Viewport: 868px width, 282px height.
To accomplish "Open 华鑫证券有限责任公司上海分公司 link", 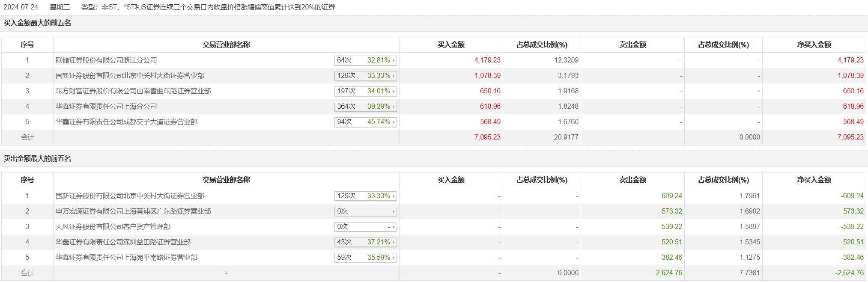I will 106,107.
